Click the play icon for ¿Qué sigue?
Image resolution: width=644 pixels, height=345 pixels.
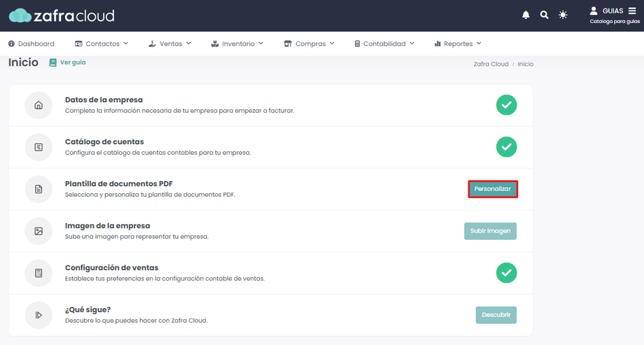click(x=38, y=315)
